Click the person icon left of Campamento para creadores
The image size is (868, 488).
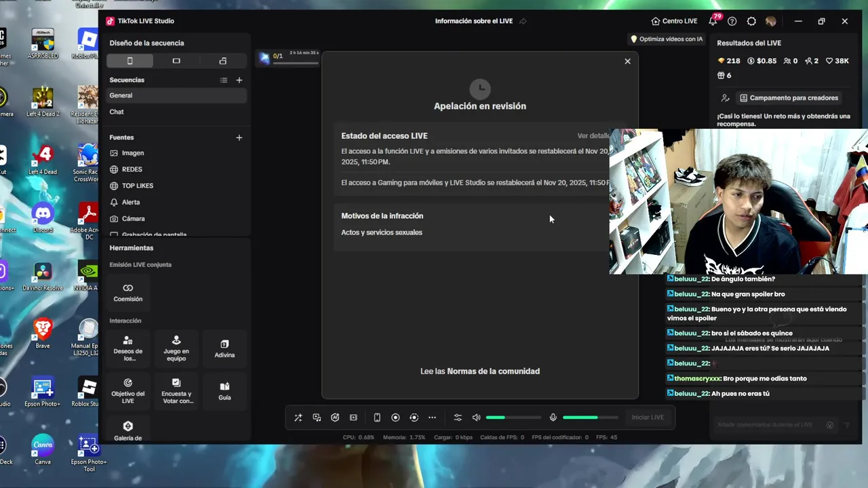pyautogui.click(x=725, y=98)
